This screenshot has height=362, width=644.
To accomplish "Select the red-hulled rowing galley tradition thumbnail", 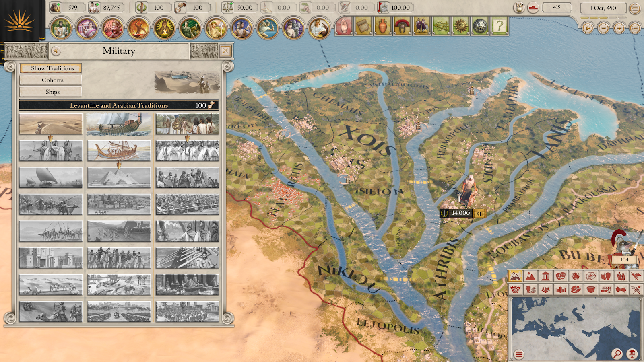I will pyautogui.click(x=119, y=151).
